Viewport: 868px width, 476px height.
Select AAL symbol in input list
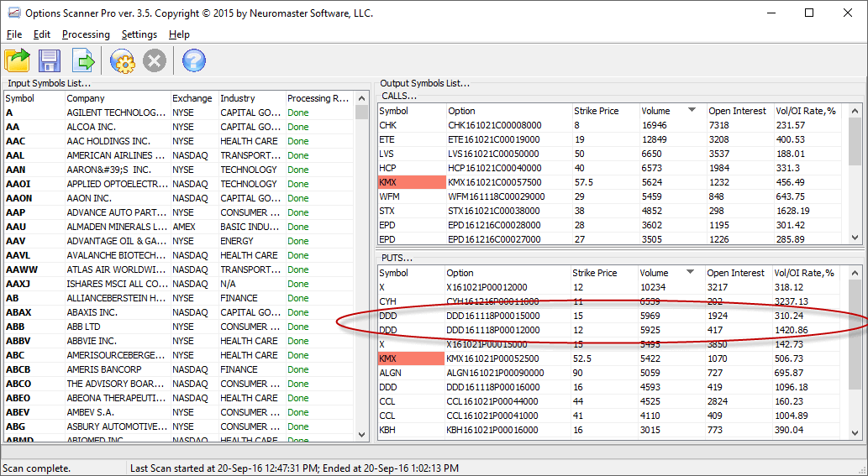[x=15, y=156]
